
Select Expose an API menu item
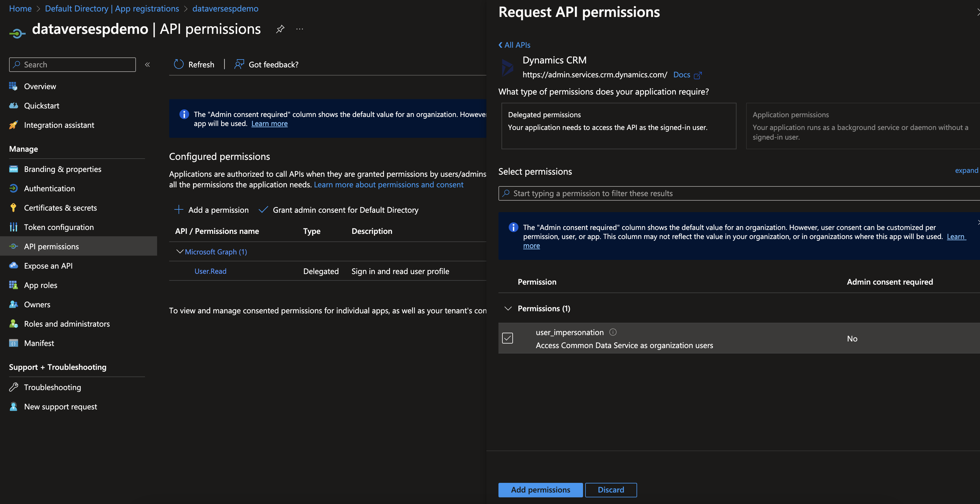(x=48, y=266)
